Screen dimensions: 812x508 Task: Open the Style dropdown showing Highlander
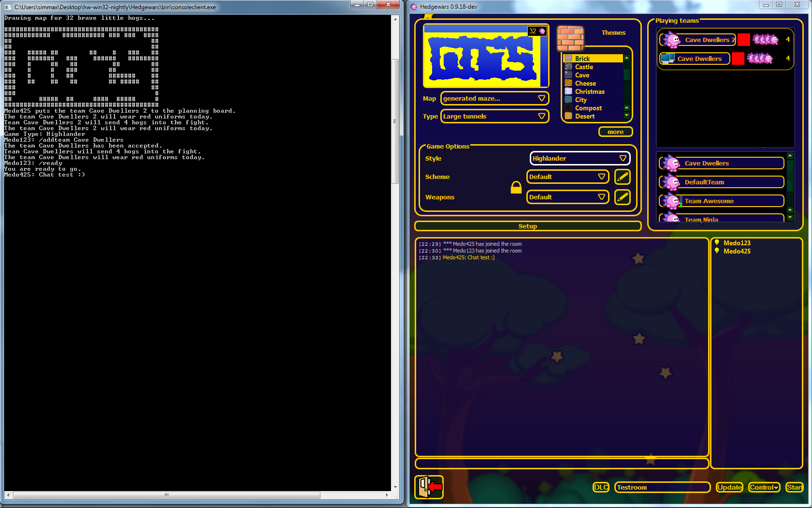click(580, 158)
